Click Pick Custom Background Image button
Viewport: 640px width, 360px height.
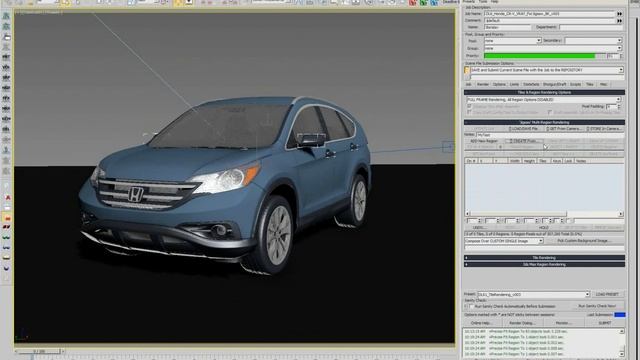pos(584,241)
